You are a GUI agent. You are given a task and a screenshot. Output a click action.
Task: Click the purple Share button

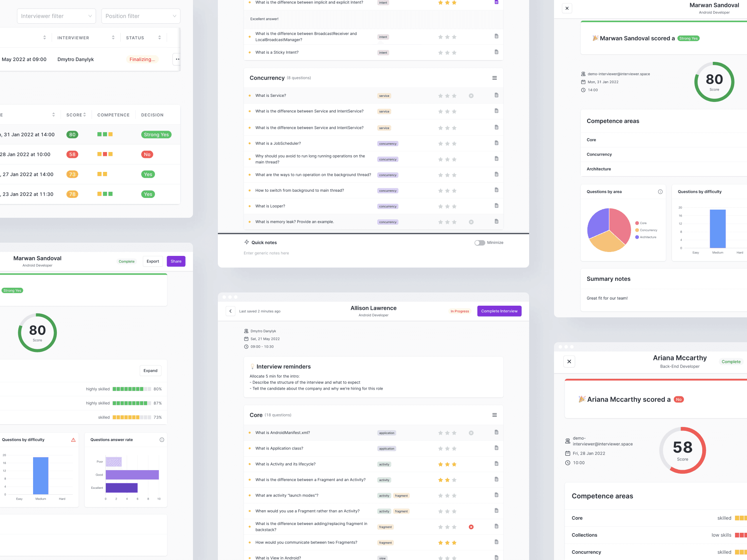(176, 261)
